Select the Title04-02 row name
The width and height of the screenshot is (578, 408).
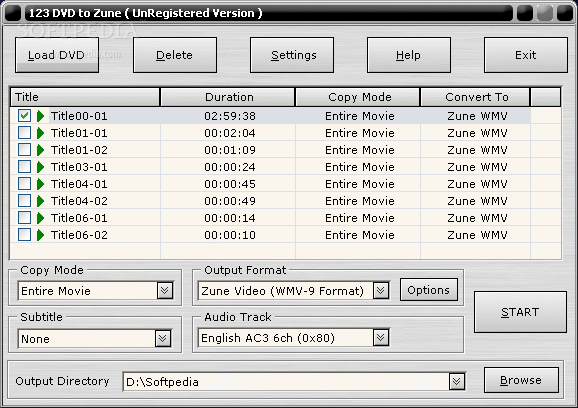(x=79, y=201)
